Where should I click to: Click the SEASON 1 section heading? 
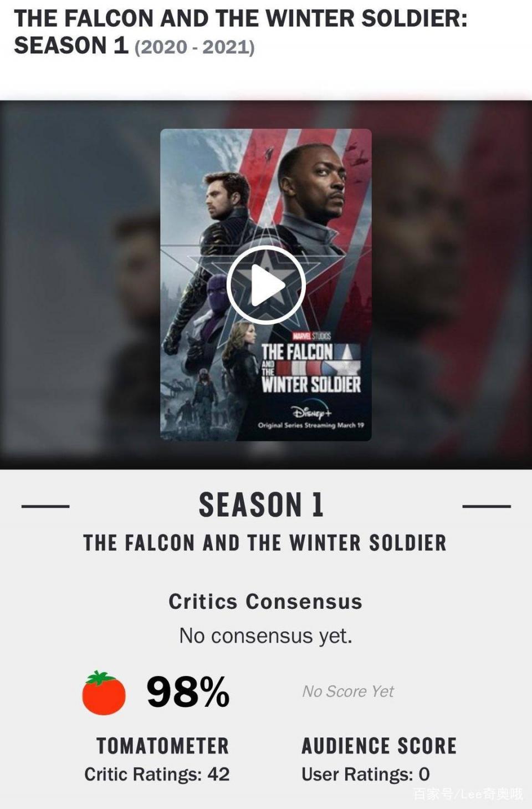click(261, 505)
